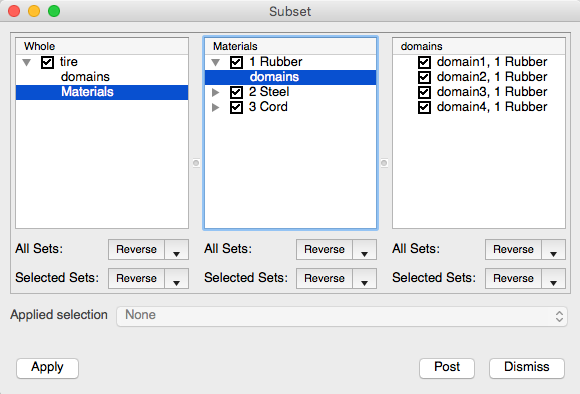This screenshot has height=394, width=580.
Task: Open All Sets dropdown arrow in Whole panel
Action: pyautogui.click(x=176, y=250)
